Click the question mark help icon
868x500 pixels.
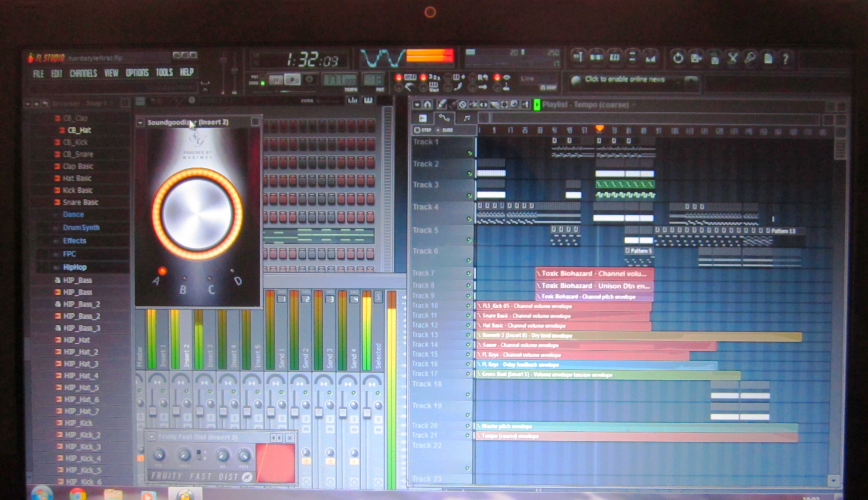click(786, 58)
